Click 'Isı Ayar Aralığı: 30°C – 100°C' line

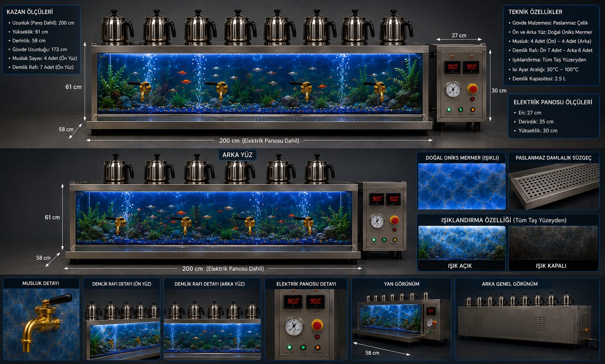[x=545, y=69]
